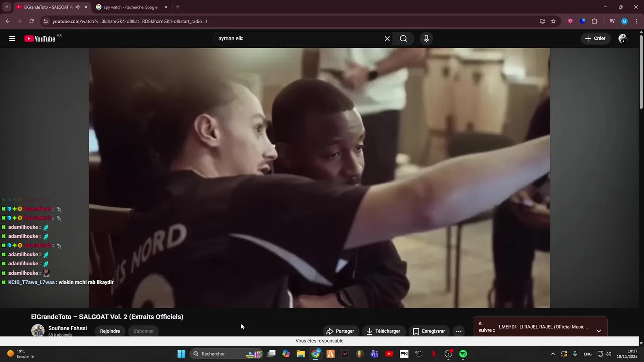Open the Soufiane Fahssi channel name link
Screen dimensions: 644x362
(x=67, y=328)
